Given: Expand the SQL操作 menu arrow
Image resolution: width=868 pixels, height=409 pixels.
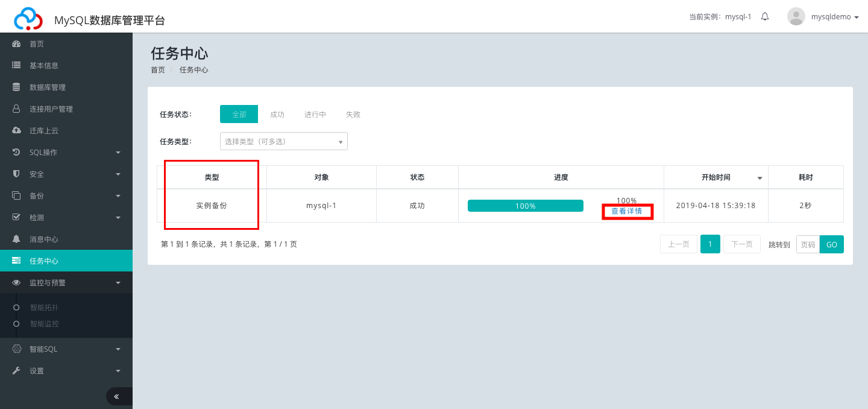Looking at the screenshot, I should [x=118, y=153].
